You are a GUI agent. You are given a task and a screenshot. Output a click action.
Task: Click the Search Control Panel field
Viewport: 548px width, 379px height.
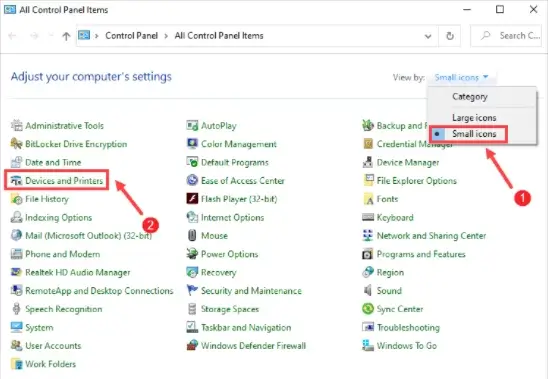click(506, 36)
